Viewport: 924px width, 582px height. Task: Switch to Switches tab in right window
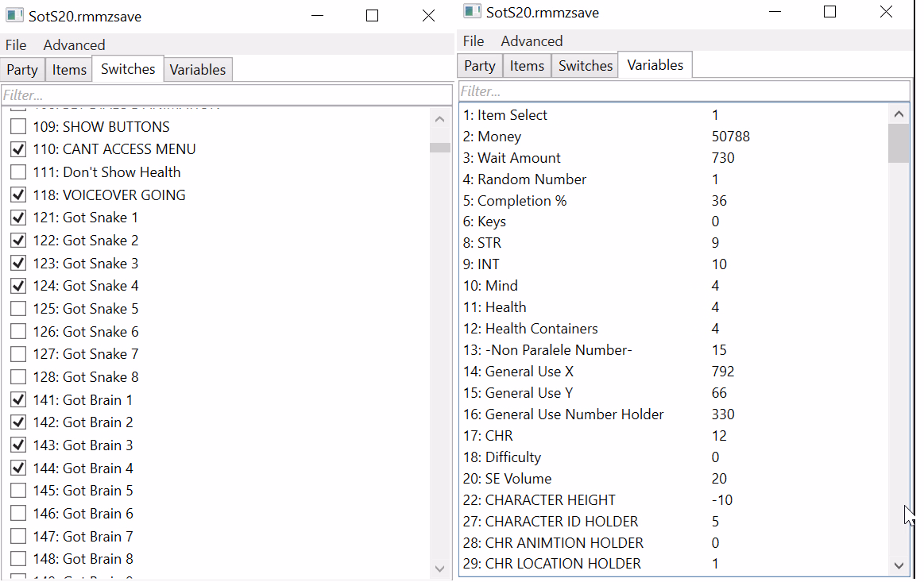pos(586,66)
